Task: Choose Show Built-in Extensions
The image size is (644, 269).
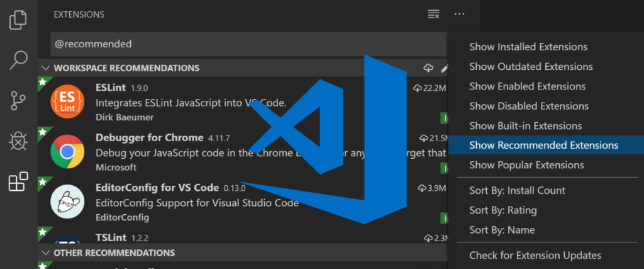Action: (526, 126)
